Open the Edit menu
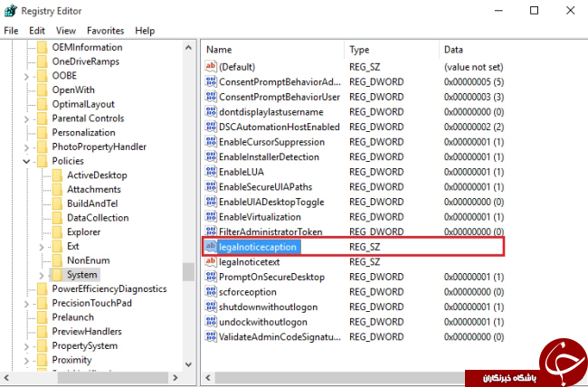Image resolution: width=588 pixels, height=387 pixels. click(37, 31)
